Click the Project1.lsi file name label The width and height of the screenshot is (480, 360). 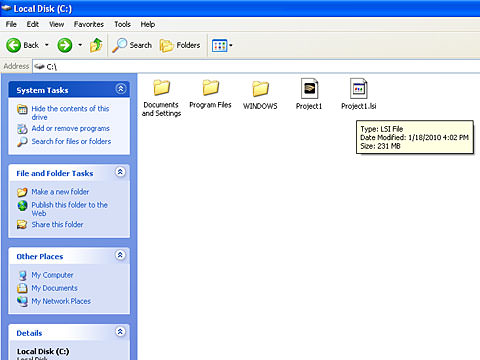click(359, 106)
